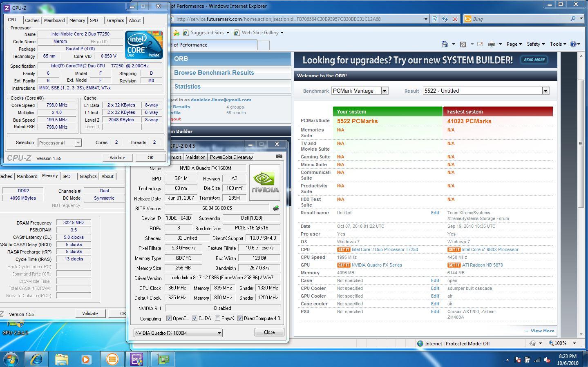Click Validate button in front CPU-Z window

point(117,158)
